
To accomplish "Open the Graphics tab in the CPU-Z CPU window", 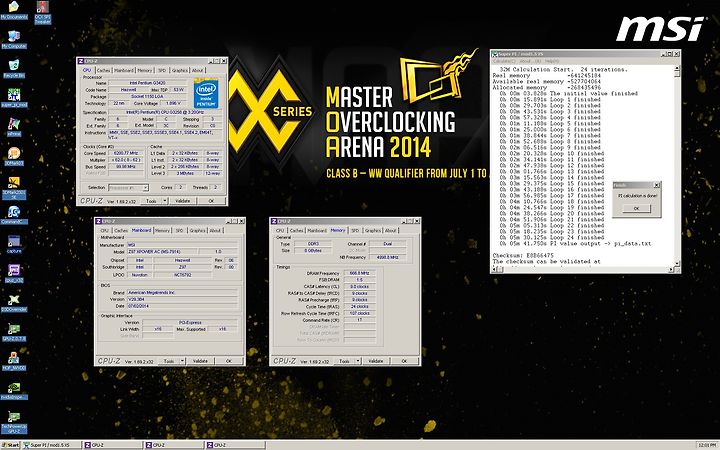I will (180, 70).
